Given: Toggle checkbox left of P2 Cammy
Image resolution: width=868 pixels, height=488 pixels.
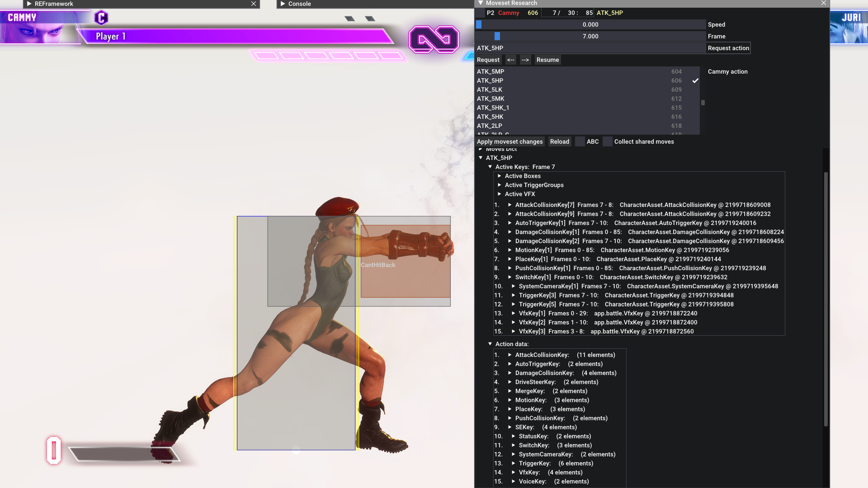Looking at the screenshot, I should click(x=480, y=13).
